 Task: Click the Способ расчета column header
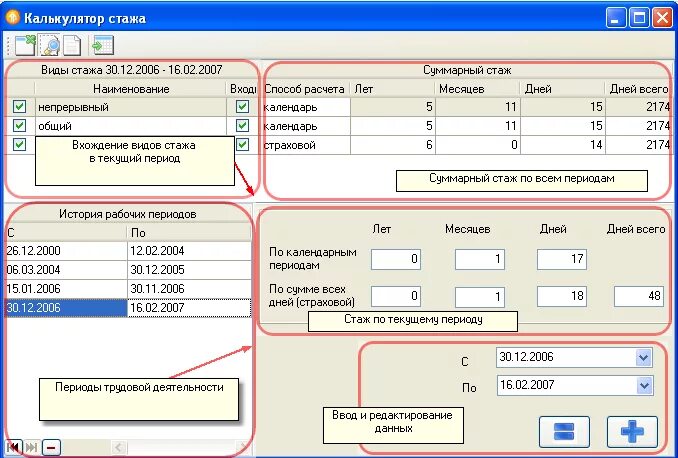[305, 89]
